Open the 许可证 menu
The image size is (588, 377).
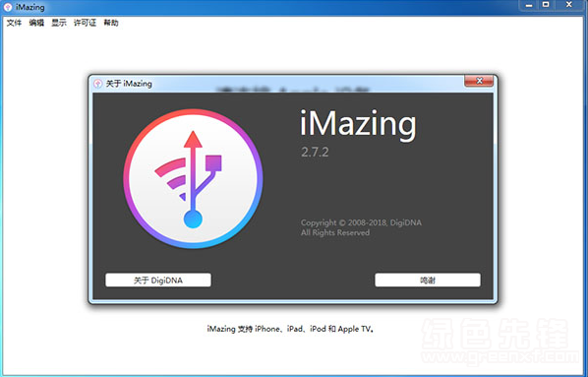pos(85,23)
